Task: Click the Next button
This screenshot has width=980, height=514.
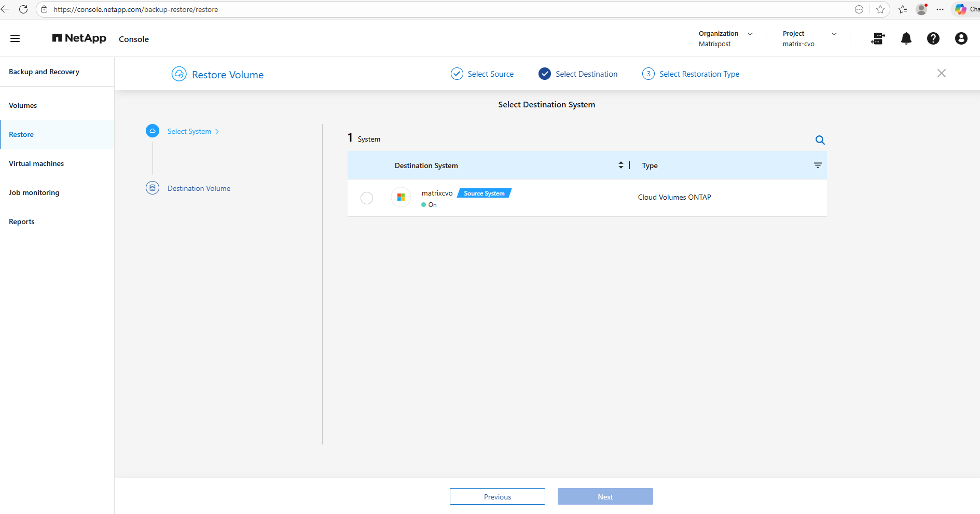Action: [x=605, y=496]
